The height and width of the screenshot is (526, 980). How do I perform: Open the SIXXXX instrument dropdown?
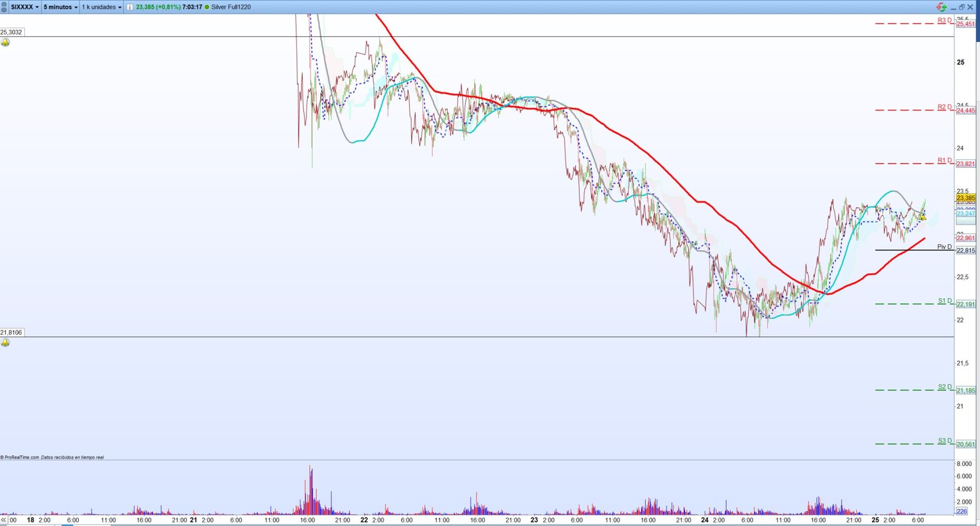pos(25,7)
